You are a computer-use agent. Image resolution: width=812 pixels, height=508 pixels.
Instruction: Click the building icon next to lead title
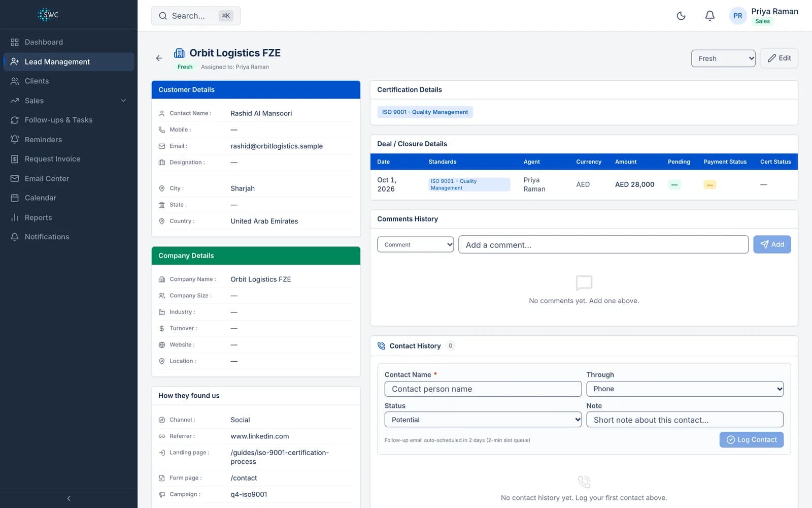(x=179, y=53)
